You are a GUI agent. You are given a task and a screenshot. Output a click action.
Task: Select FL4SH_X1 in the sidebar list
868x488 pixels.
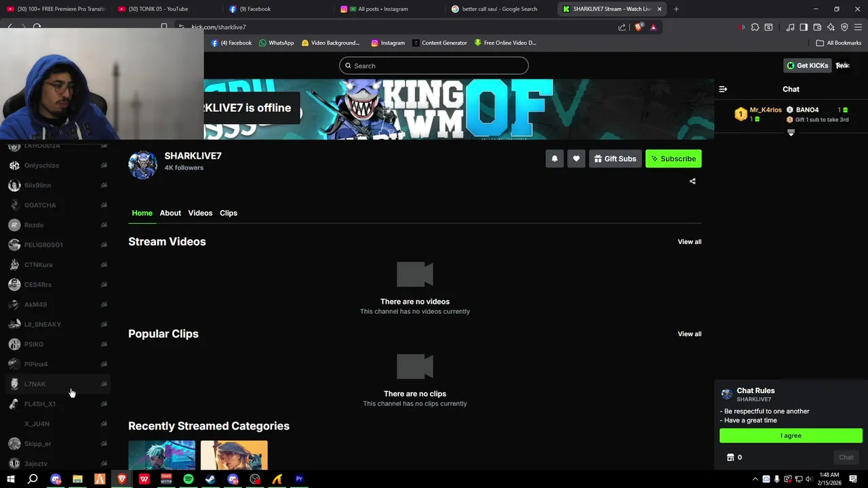[58, 404]
